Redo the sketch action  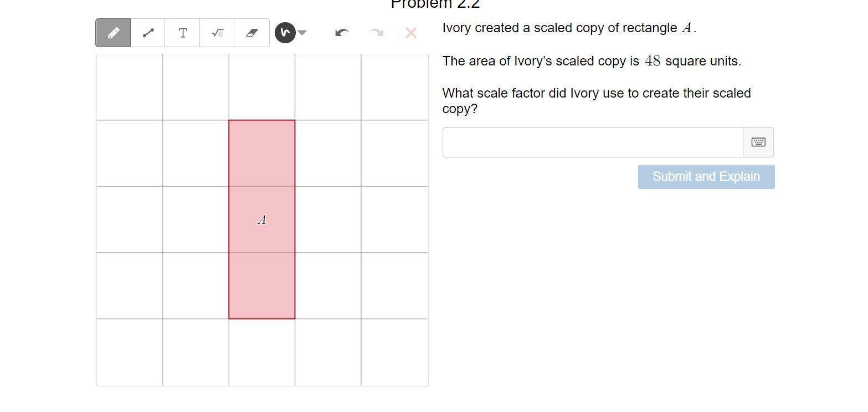376,33
